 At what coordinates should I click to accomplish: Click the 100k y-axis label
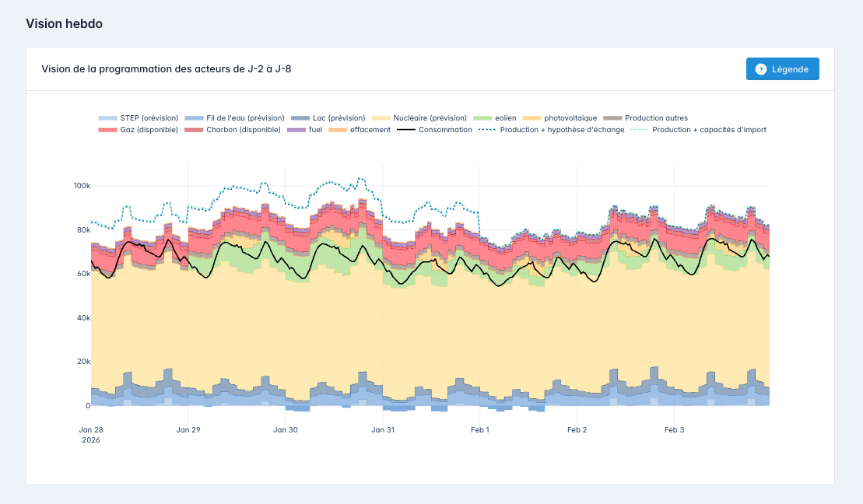[82, 186]
